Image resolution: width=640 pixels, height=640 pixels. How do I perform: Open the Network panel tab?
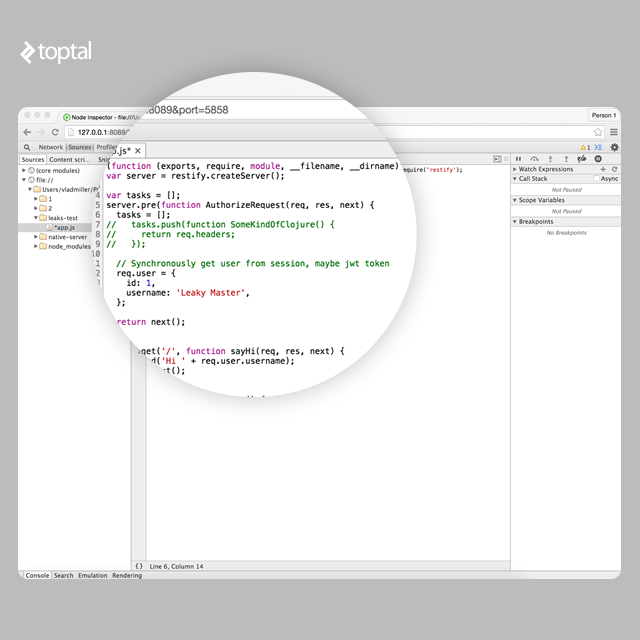click(51, 147)
